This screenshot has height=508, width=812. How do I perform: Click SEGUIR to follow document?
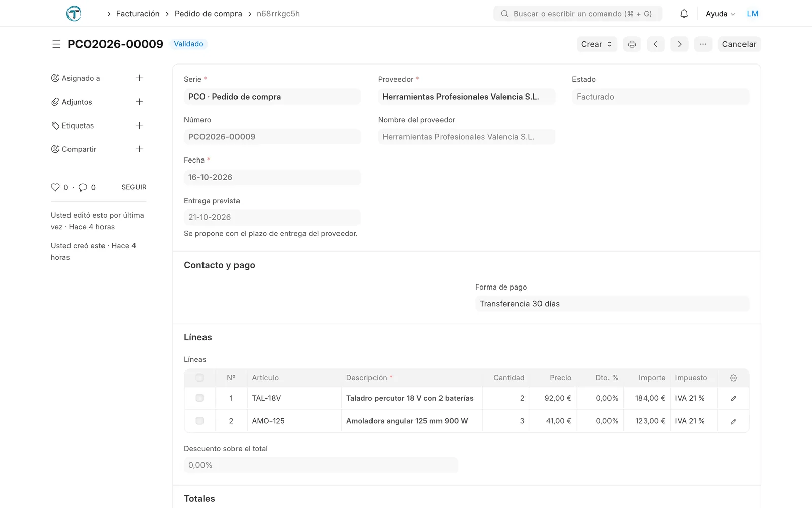click(134, 187)
